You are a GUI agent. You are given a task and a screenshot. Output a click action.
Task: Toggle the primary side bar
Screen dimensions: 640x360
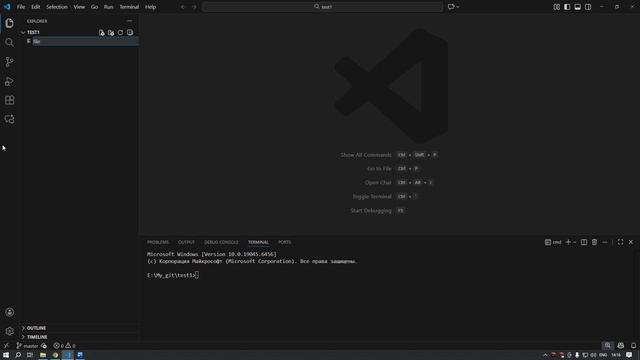point(567,7)
